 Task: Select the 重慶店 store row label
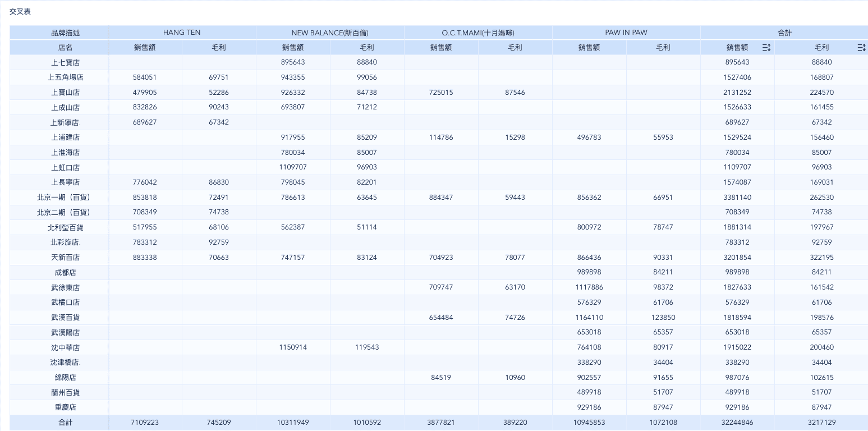click(x=66, y=407)
